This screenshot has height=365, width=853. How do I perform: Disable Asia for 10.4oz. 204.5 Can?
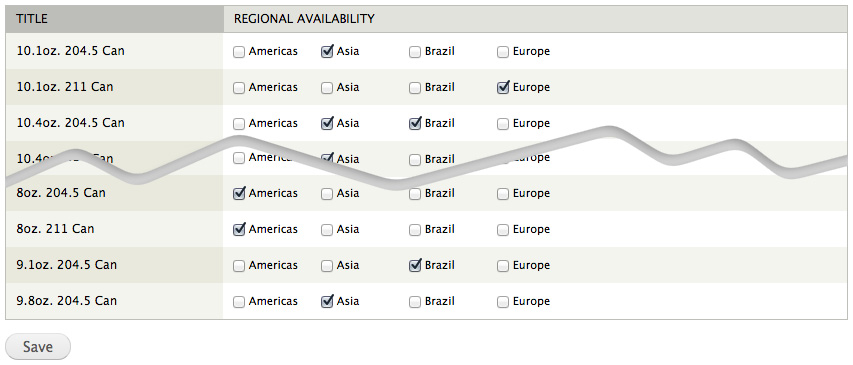[x=327, y=124]
